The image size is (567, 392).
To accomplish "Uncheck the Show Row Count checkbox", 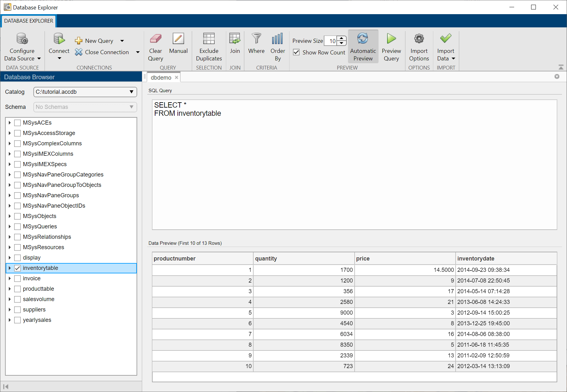I will click(x=296, y=52).
